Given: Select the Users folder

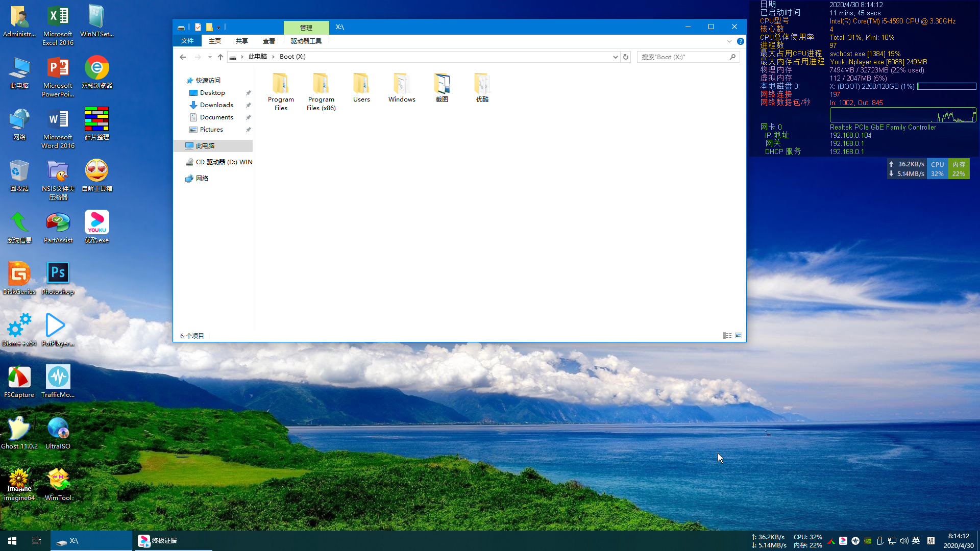Looking at the screenshot, I should (x=361, y=88).
